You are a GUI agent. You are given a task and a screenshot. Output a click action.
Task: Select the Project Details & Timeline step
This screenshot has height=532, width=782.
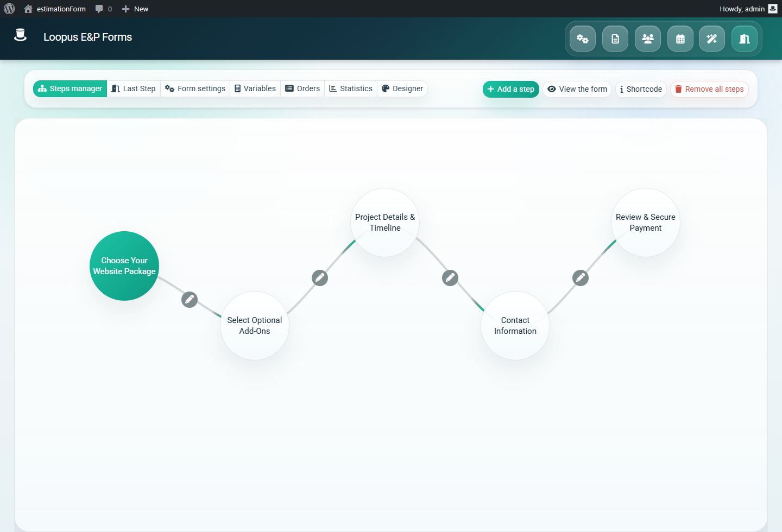pos(385,223)
